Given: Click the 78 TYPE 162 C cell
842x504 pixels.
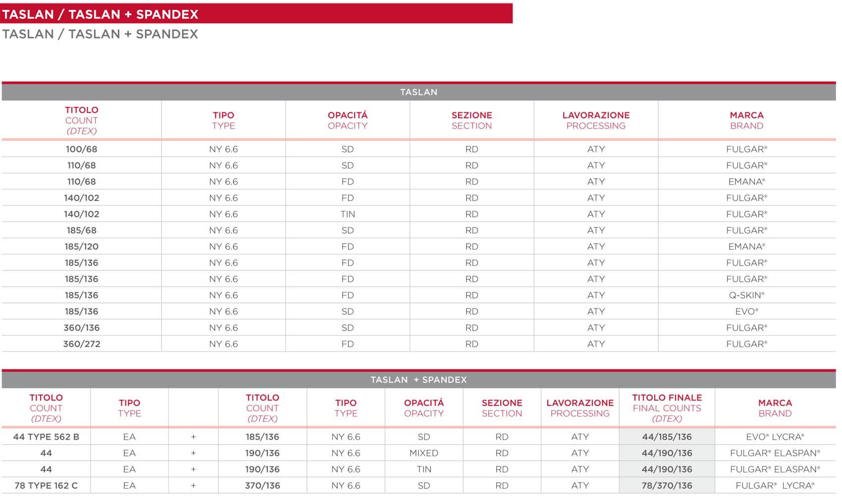Looking at the screenshot, I should point(46,486).
